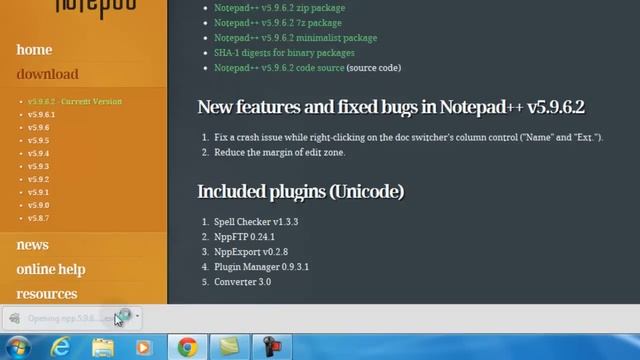Select version v5.9.6 in sidebar
Viewport: 640px width, 360px height.
[x=38, y=128]
